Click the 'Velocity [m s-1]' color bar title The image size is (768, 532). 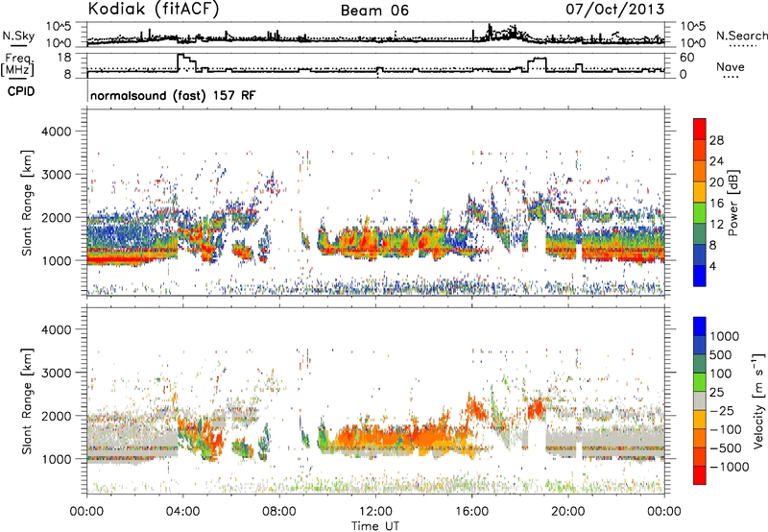(758, 400)
